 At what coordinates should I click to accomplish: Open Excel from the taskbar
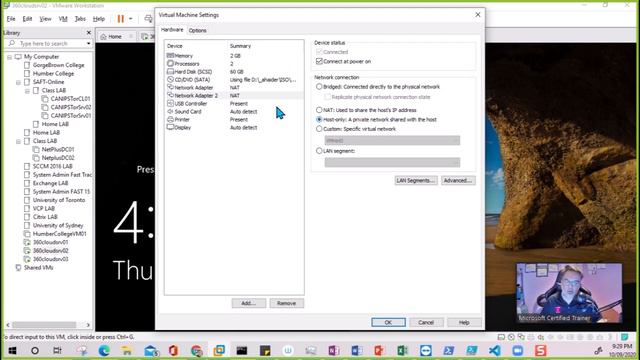coord(402,351)
